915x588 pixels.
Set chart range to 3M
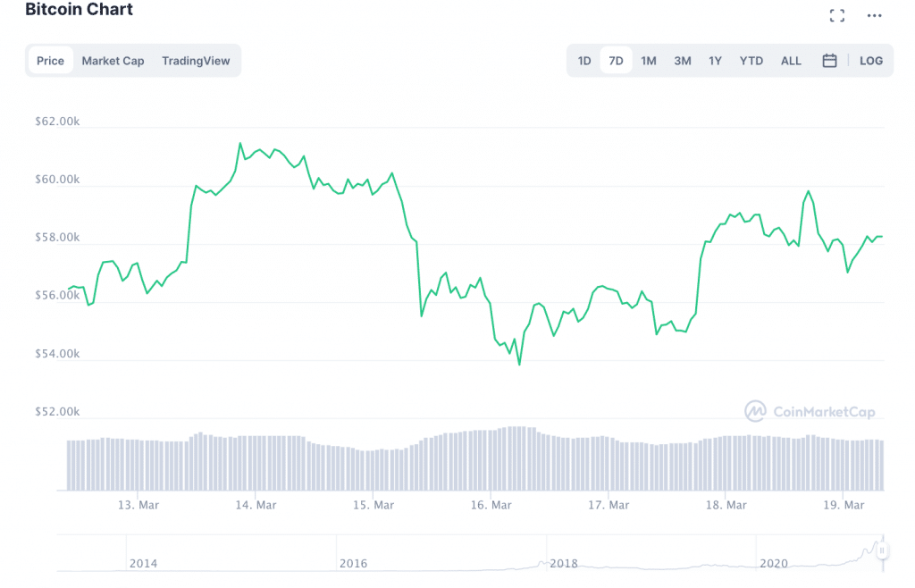tap(683, 61)
